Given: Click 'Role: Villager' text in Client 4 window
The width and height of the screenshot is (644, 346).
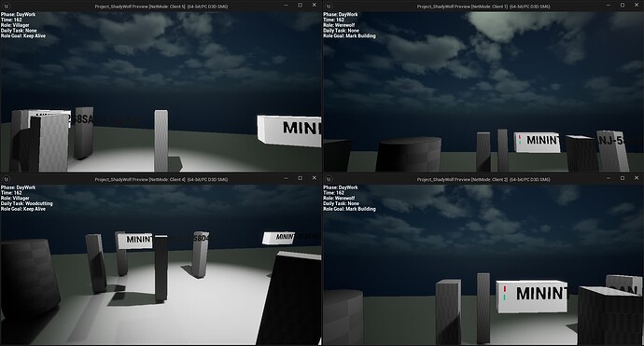Looking at the screenshot, I should point(15,199).
